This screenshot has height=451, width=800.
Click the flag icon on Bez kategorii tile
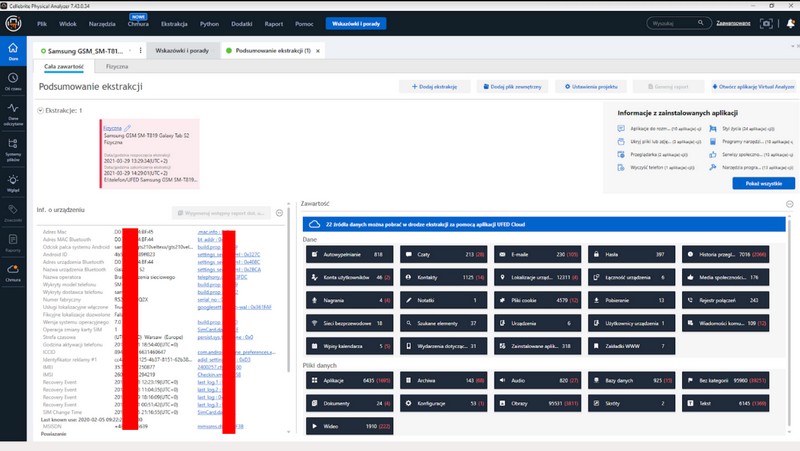point(690,380)
